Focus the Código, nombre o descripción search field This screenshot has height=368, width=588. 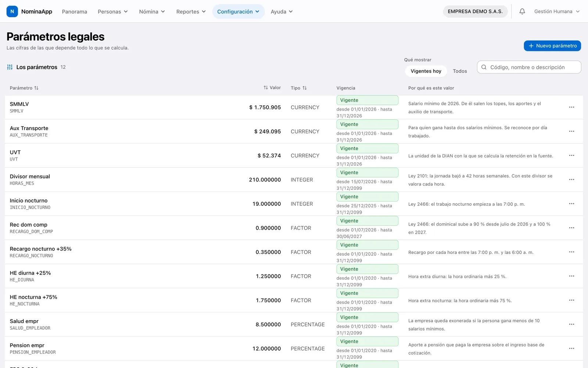(x=529, y=67)
